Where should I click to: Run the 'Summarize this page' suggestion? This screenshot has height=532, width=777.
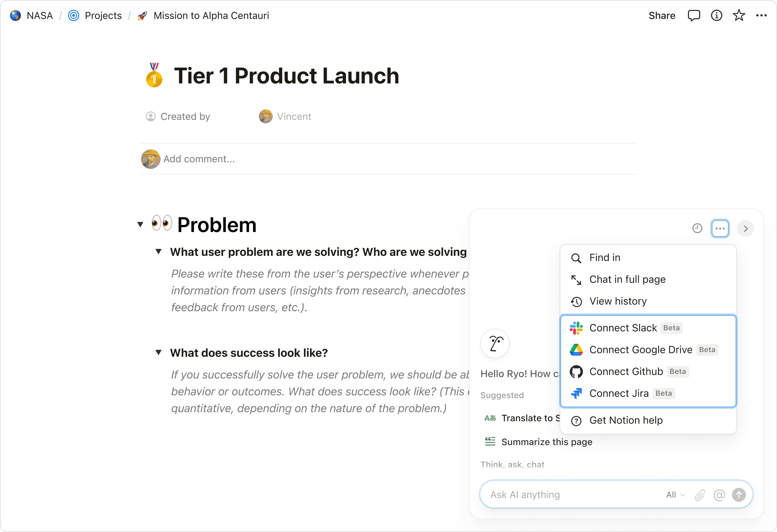pos(546,442)
